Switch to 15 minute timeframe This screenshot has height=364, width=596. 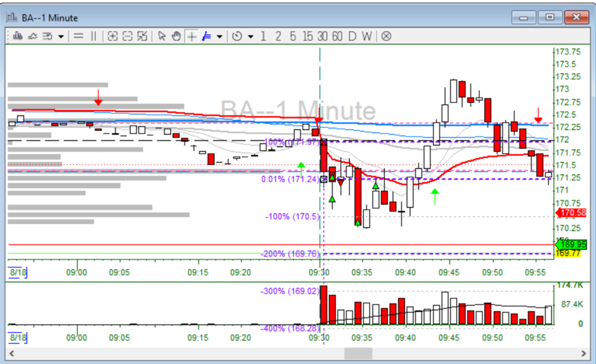[x=308, y=36]
